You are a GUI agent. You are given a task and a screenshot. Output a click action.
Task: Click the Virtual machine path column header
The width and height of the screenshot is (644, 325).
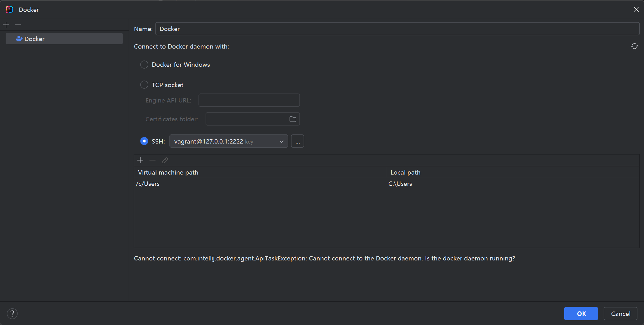(x=260, y=172)
